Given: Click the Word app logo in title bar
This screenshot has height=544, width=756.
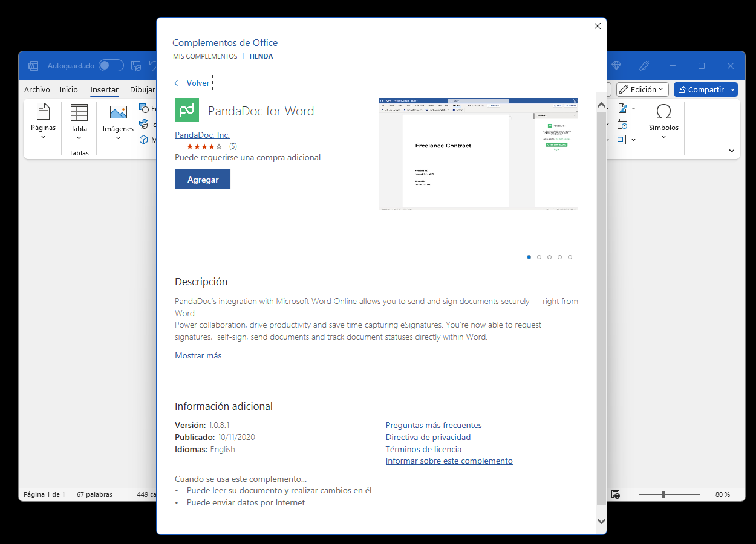Looking at the screenshot, I should tap(33, 65).
